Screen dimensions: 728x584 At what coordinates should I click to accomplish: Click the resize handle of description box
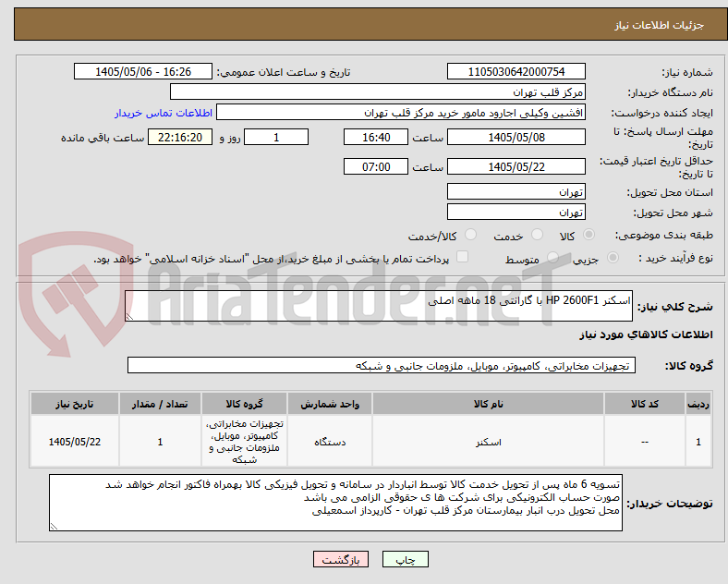pyautogui.click(x=129, y=317)
